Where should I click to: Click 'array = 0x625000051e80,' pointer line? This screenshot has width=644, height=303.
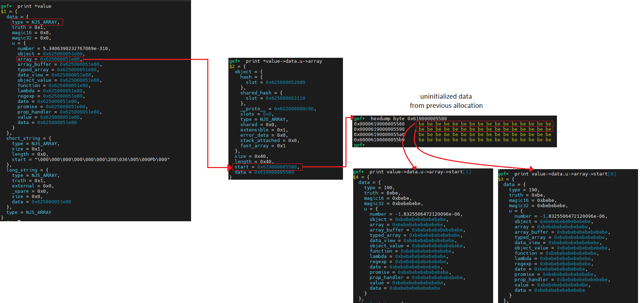coord(50,59)
